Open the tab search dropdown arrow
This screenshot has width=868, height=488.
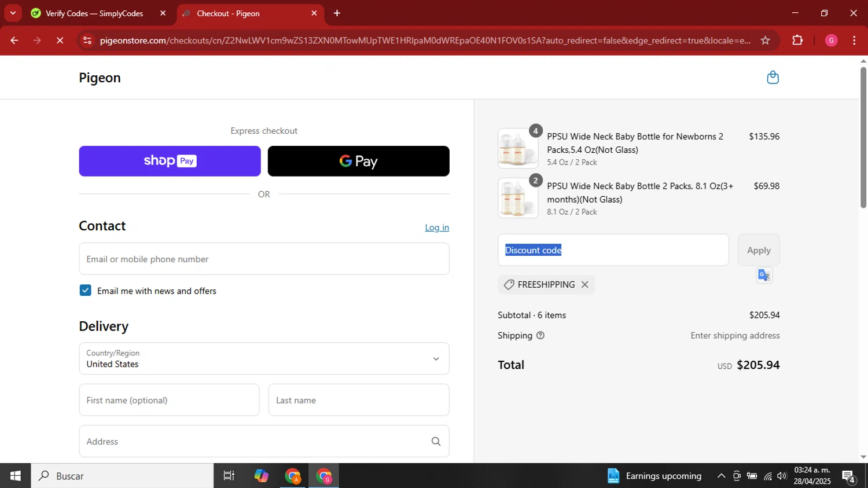point(13,13)
